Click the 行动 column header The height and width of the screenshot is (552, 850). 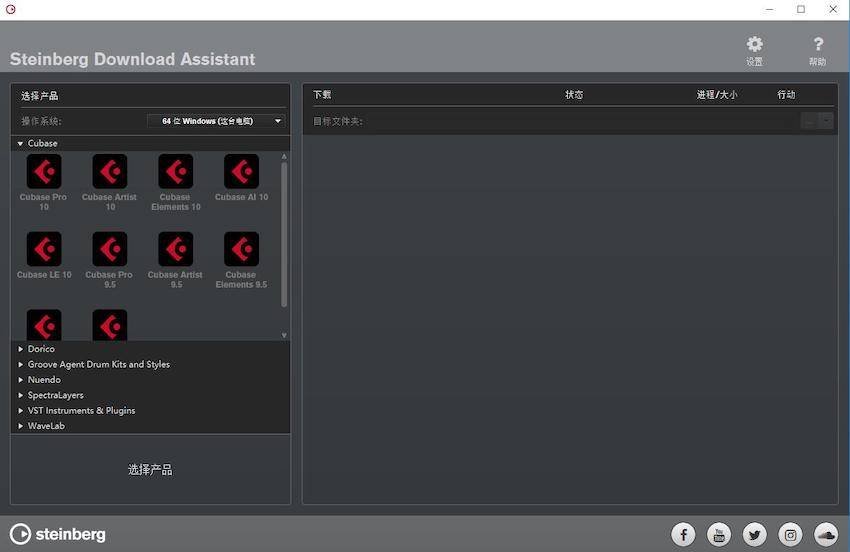click(x=786, y=94)
